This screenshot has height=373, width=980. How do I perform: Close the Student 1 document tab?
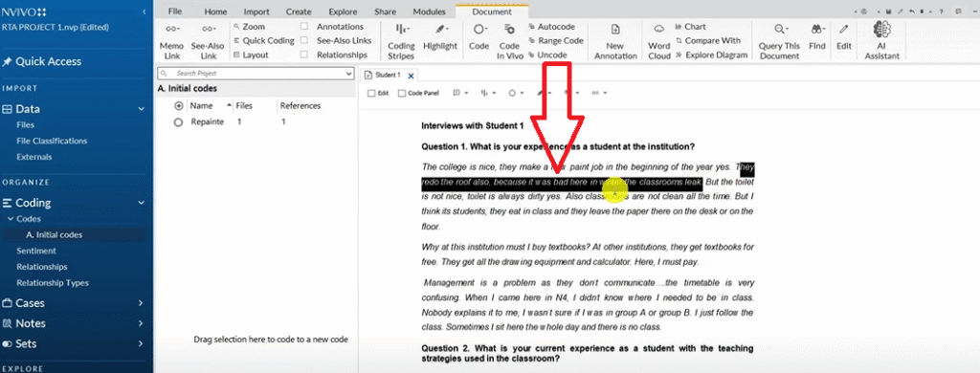tap(411, 77)
